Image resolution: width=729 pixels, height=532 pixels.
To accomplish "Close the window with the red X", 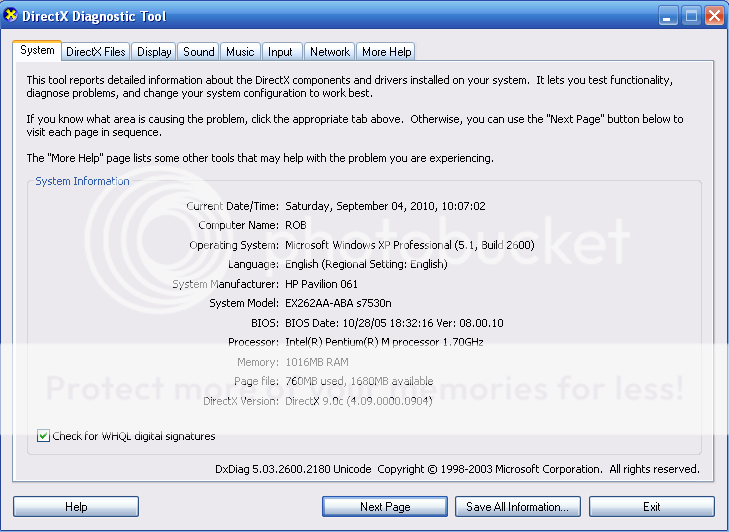I will (x=714, y=16).
